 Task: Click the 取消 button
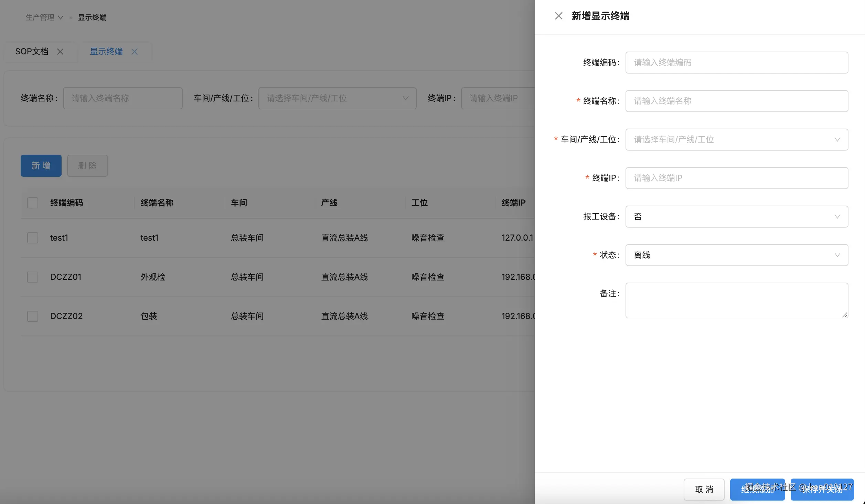click(x=704, y=489)
